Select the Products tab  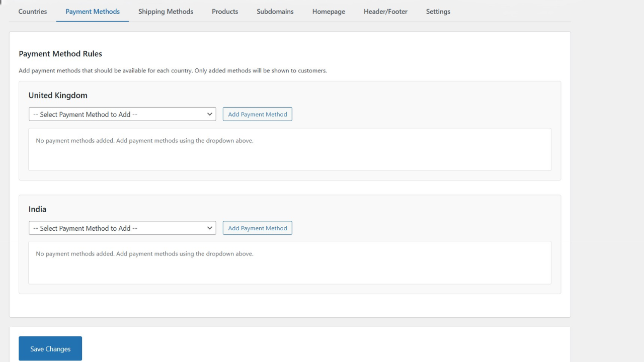[224, 11]
